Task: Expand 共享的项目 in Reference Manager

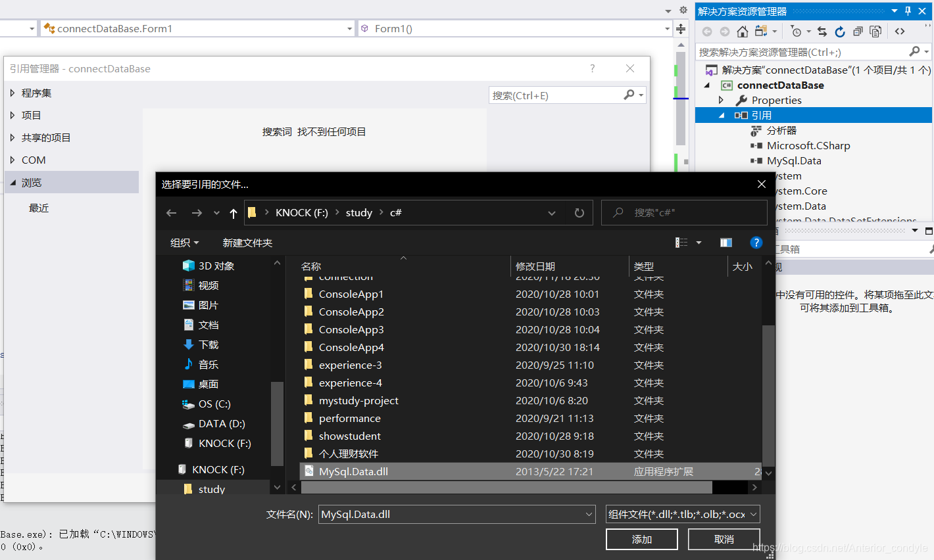Action: click(x=12, y=137)
